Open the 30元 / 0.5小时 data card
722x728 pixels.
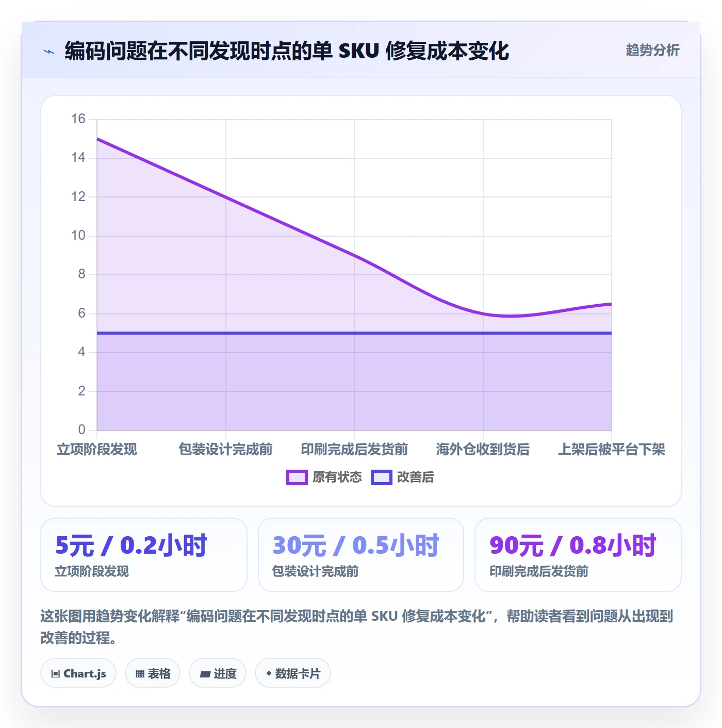pyautogui.click(x=361, y=555)
